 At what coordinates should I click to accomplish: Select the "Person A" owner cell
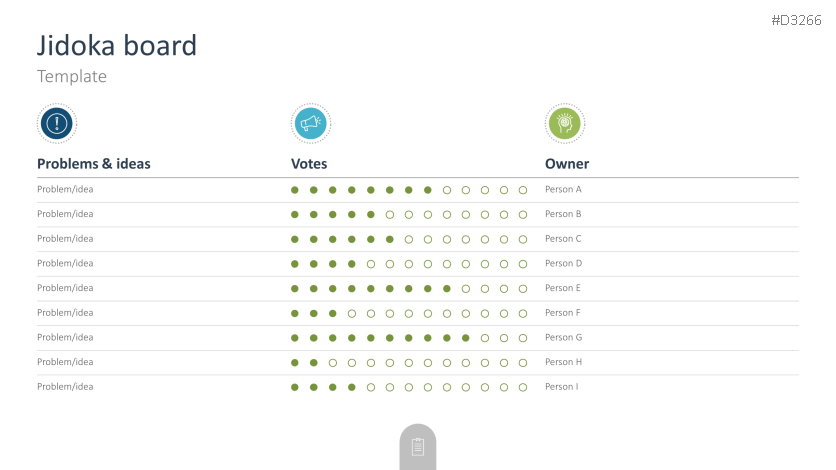tap(563, 189)
